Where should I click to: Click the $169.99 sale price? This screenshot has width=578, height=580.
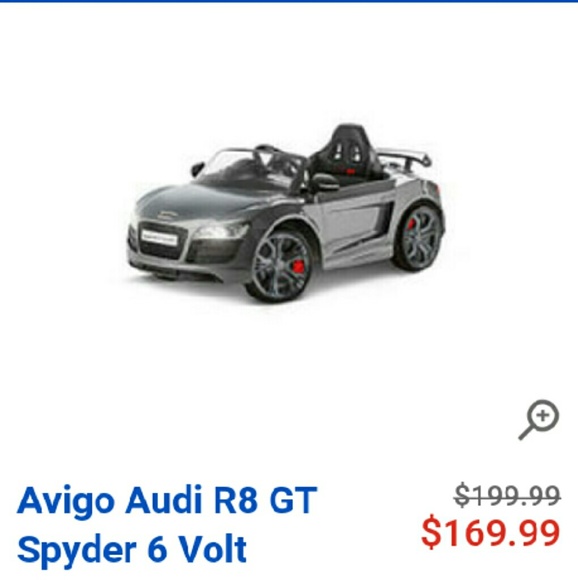[x=491, y=533]
